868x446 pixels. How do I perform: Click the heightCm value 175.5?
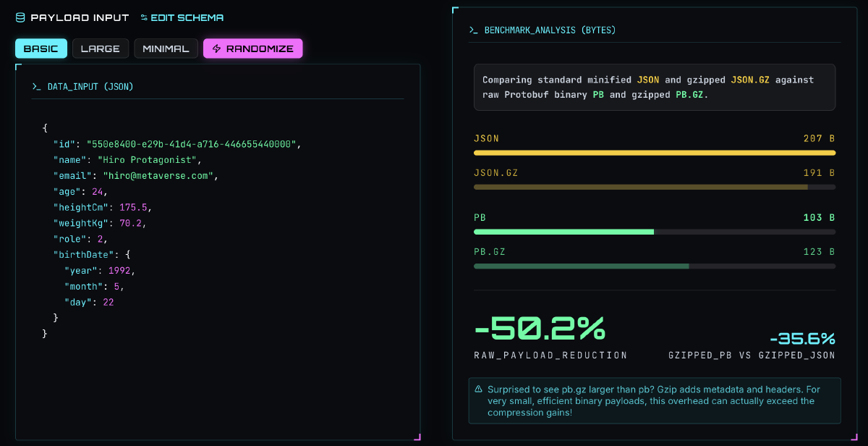click(x=133, y=208)
